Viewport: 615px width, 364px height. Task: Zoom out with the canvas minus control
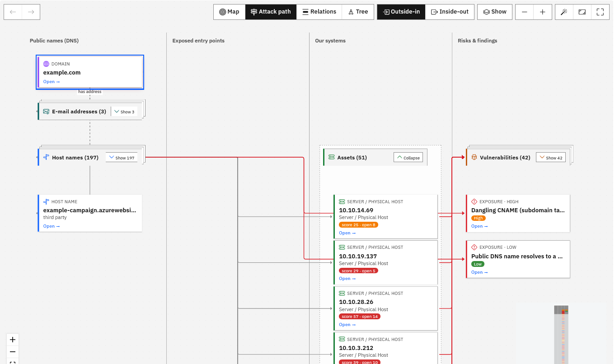pyautogui.click(x=13, y=352)
